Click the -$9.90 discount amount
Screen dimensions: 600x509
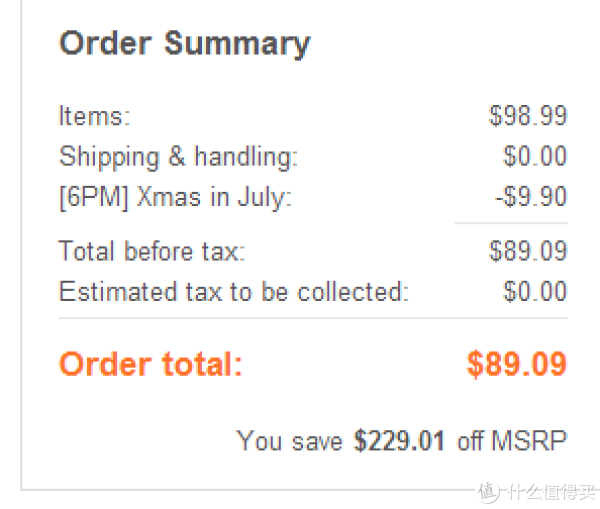point(531,197)
